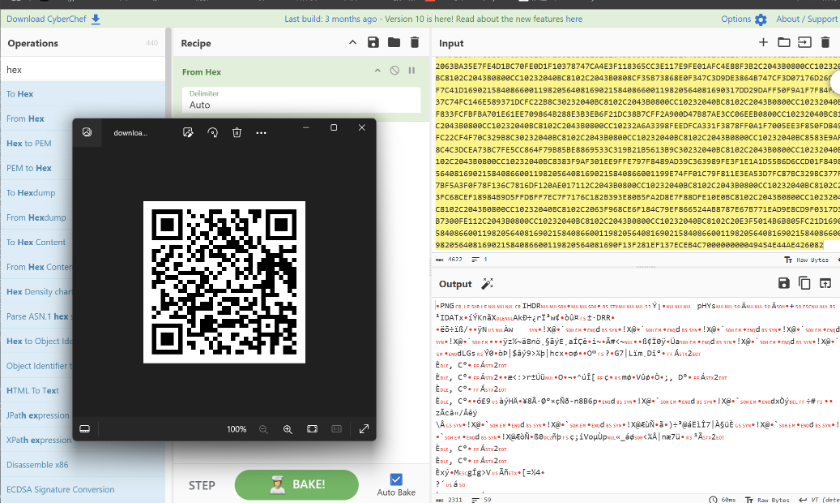Clear the input with the trash icon

pos(826,42)
